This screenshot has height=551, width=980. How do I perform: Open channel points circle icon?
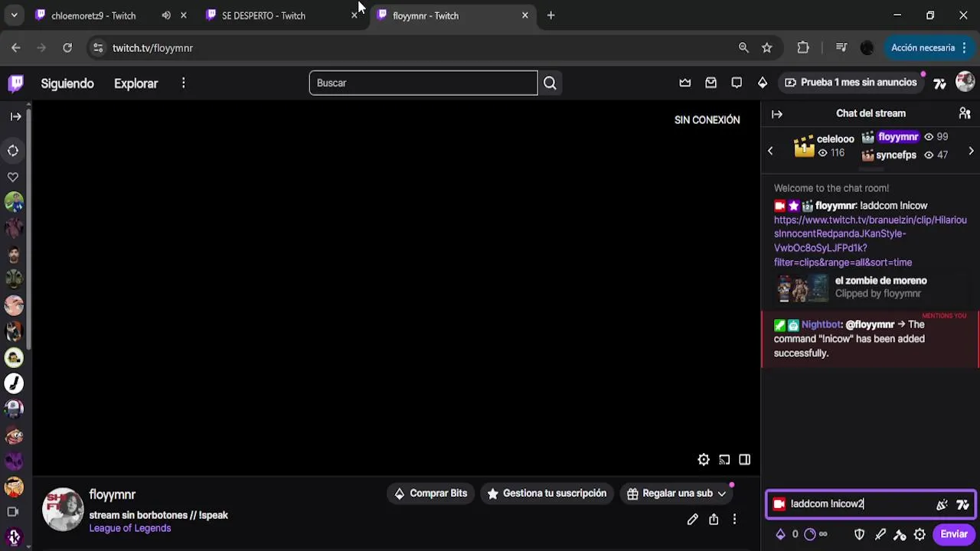click(x=810, y=534)
